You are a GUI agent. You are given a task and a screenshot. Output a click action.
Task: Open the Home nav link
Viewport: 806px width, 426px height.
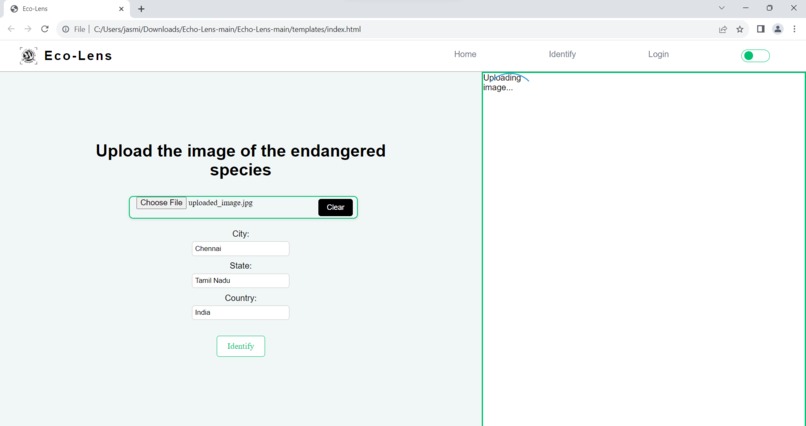(x=465, y=54)
